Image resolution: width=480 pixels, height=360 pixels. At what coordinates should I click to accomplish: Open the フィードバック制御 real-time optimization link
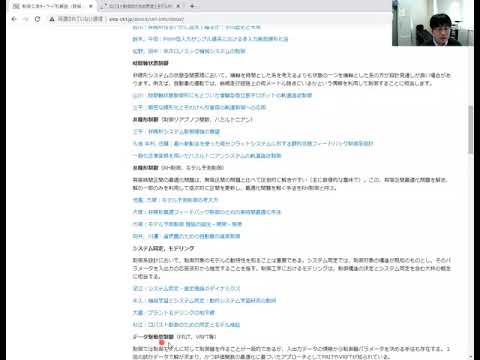[207, 212]
